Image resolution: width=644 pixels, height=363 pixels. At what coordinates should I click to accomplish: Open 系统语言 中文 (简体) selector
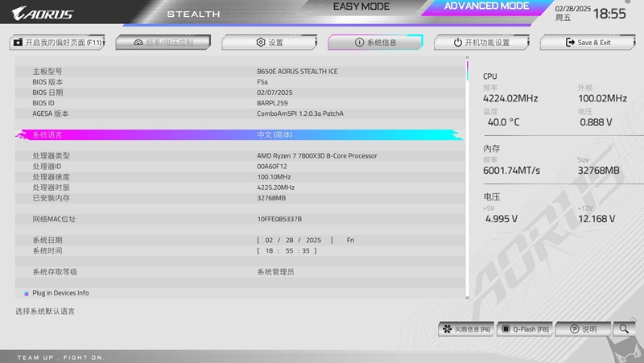[x=240, y=134]
